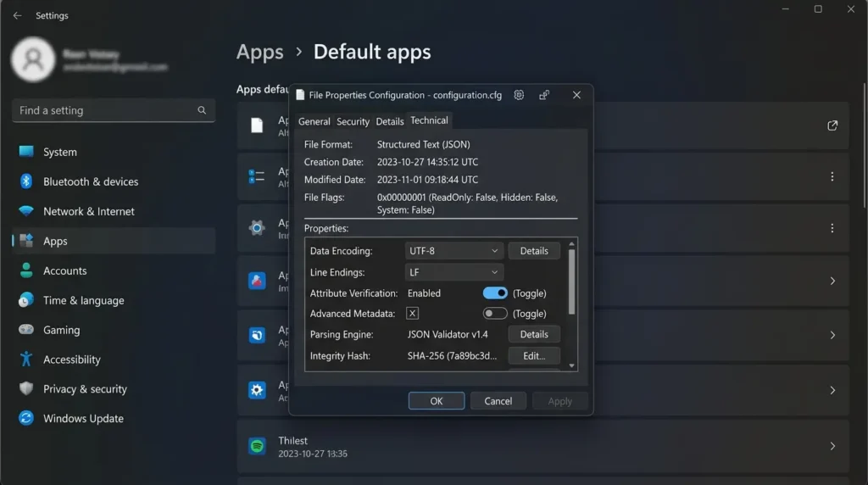The height and width of the screenshot is (485, 868).
Task: Click the OK button
Action: 437,401
